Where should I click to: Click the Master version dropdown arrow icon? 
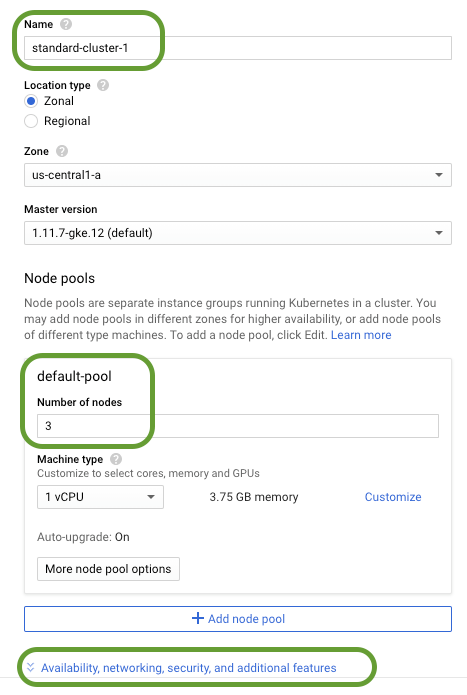[x=439, y=233]
